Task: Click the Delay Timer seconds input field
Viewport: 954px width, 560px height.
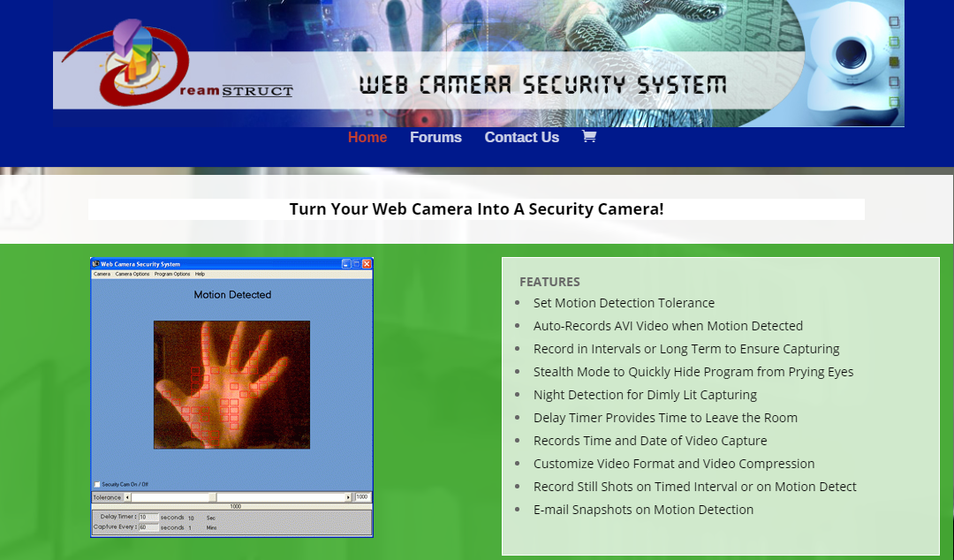Action: 147,518
